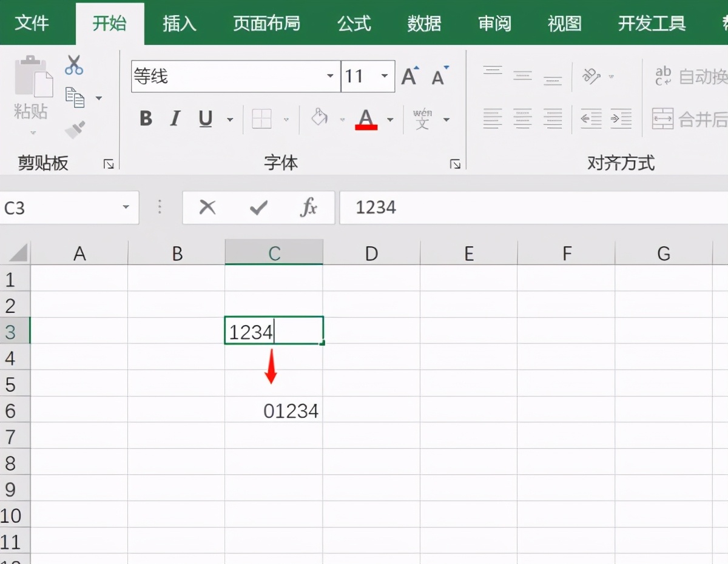Open the 文件 menu tab
The height and width of the screenshot is (564, 728).
click(32, 24)
